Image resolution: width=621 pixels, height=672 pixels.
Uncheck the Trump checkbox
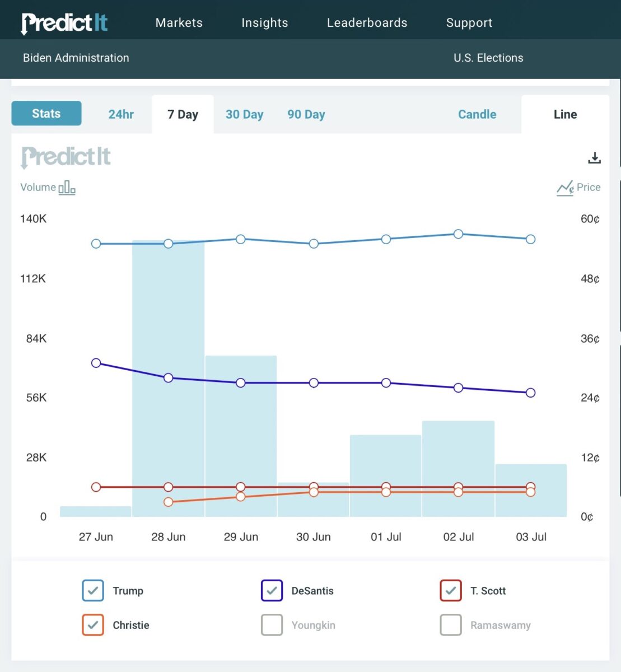(93, 590)
